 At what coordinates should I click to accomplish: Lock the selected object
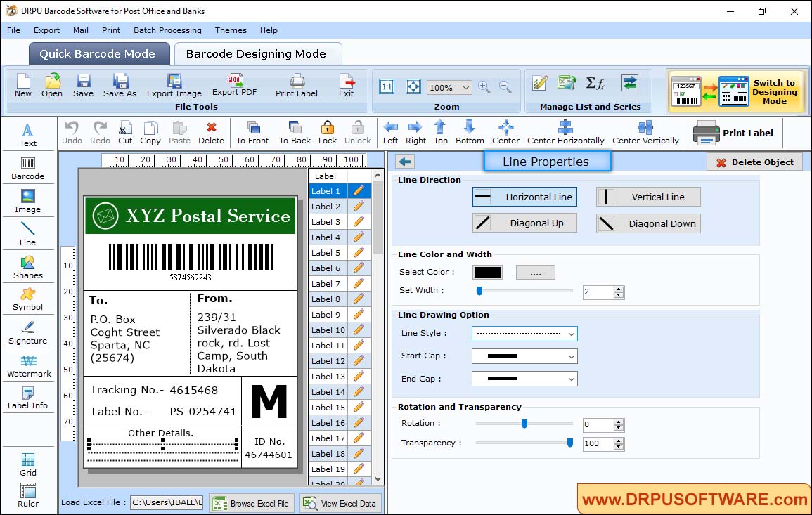coord(328,133)
